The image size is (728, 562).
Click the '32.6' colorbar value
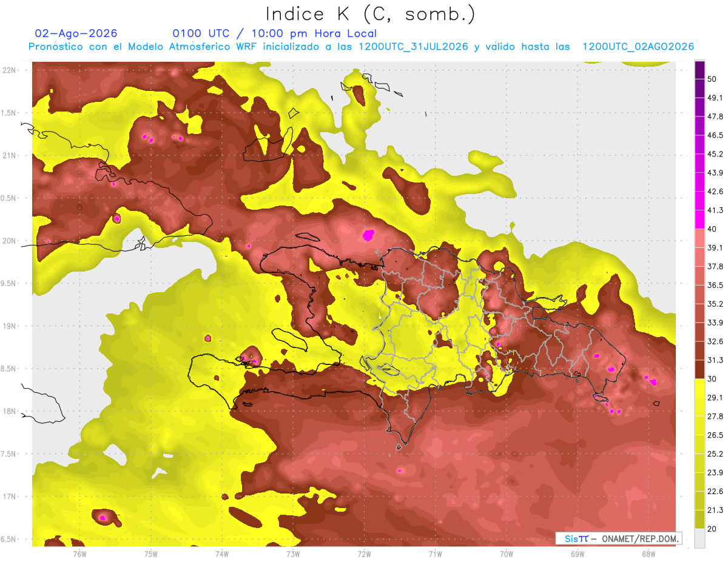click(715, 341)
